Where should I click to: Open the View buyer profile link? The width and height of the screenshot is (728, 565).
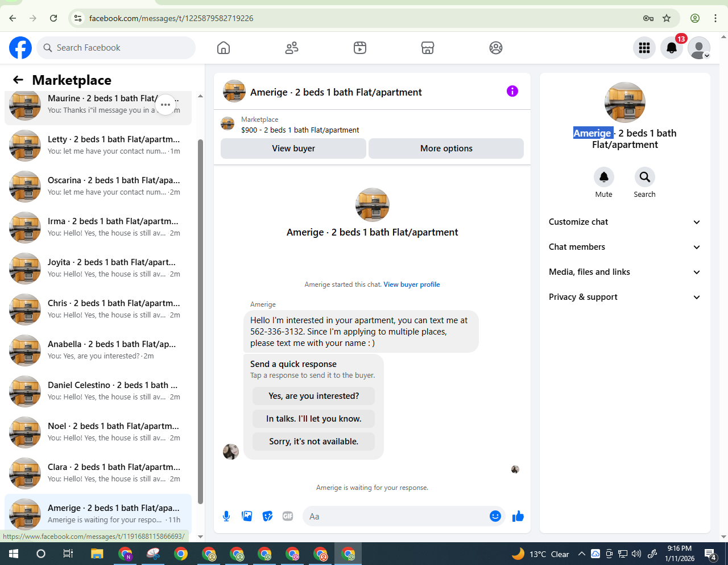(x=412, y=284)
